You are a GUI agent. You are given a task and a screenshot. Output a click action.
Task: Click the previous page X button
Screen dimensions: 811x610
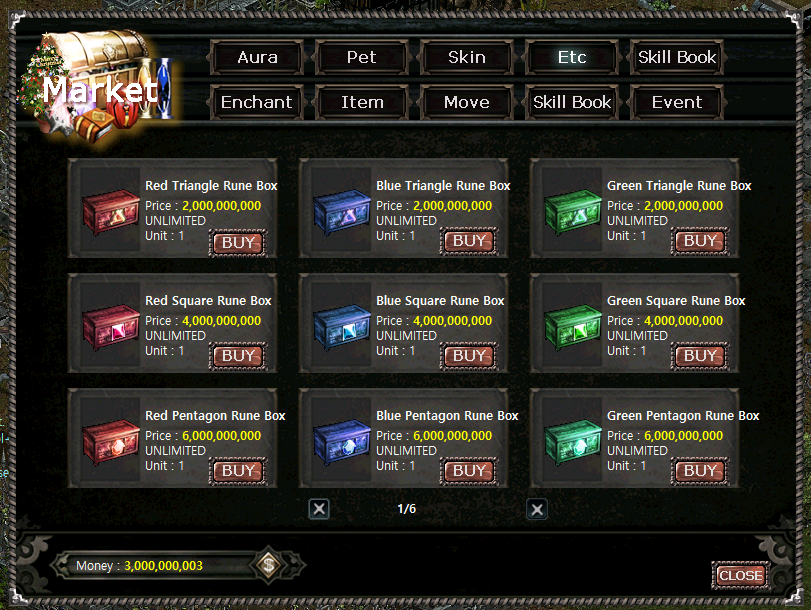pyautogui.click(x=319, y=509)
